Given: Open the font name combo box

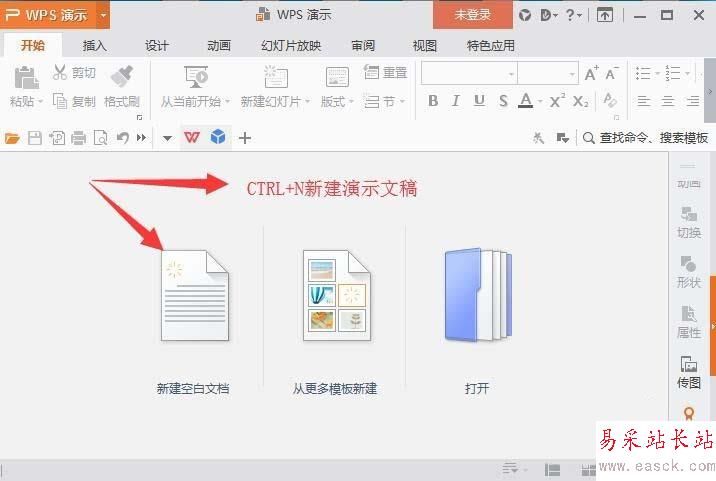Looking at the screenshot, I should pos(469,73).
